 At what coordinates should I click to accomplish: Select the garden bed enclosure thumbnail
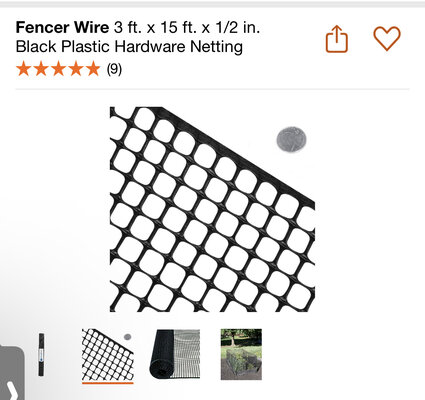click(241, 354)
